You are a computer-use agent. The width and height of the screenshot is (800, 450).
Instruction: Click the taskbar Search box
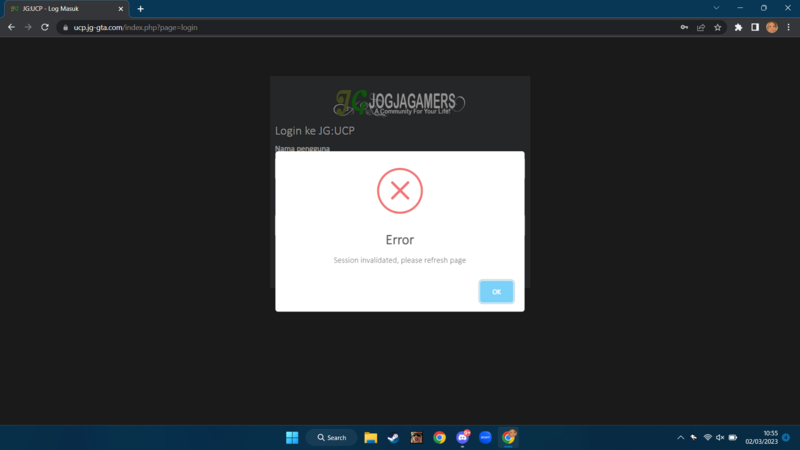[x=332, y=437]
